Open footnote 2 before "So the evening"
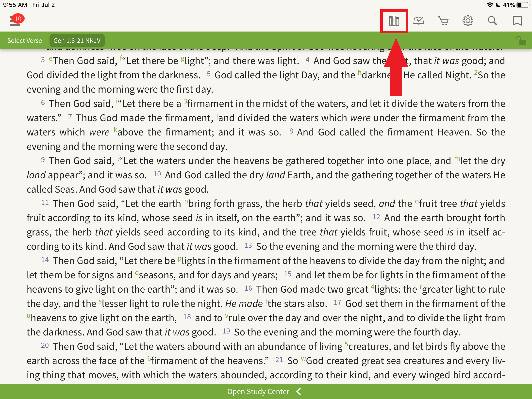This screenshot has width=532, height=399. [x=476, y=72]
